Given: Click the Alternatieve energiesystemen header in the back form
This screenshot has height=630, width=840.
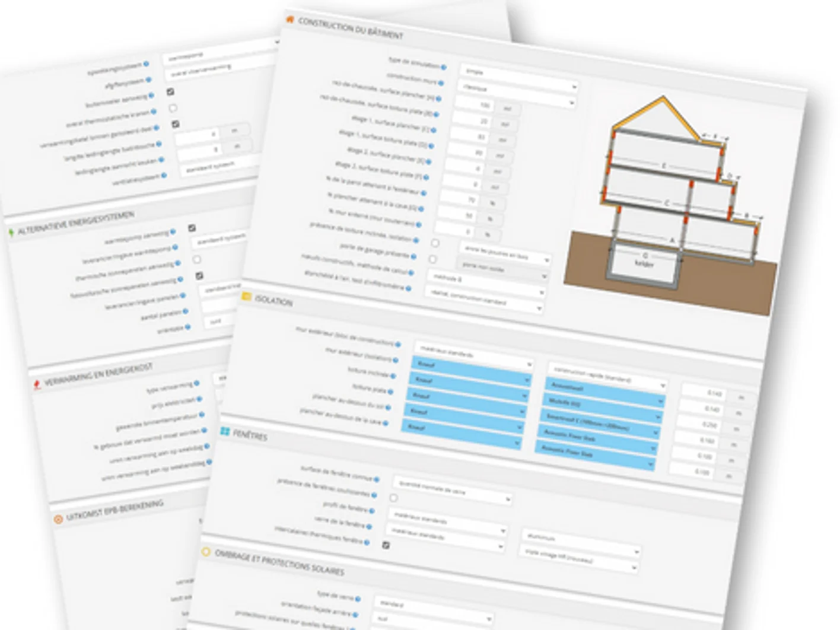Looking at the screenshot, I should pyautogui.click(x=77, y=223).
